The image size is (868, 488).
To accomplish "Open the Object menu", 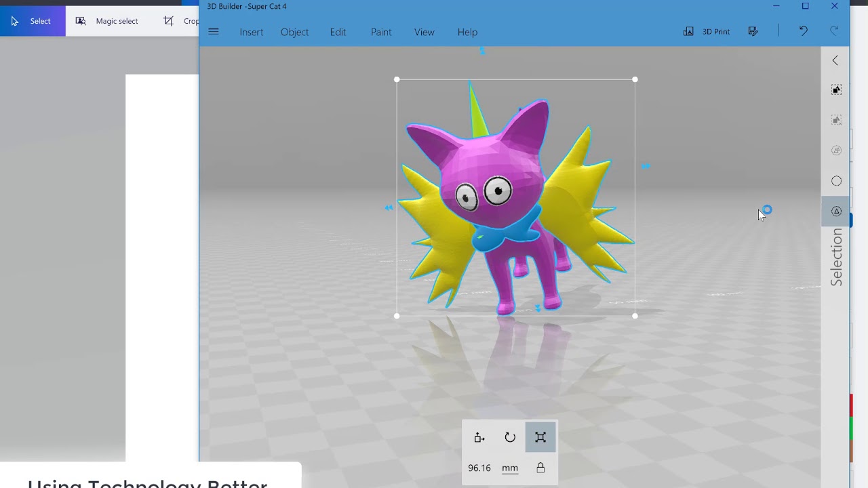I will pos(294,32).
